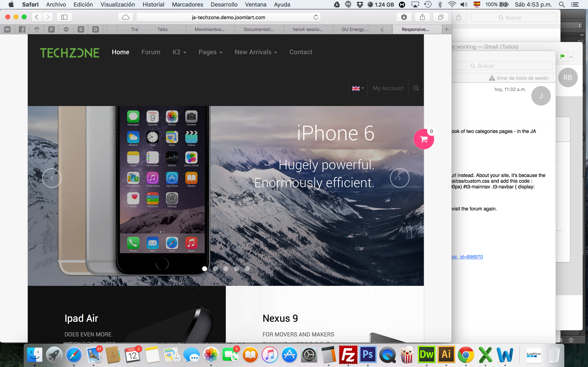
Task: Reload the page with refresh icon
Action: coord(316,17)
